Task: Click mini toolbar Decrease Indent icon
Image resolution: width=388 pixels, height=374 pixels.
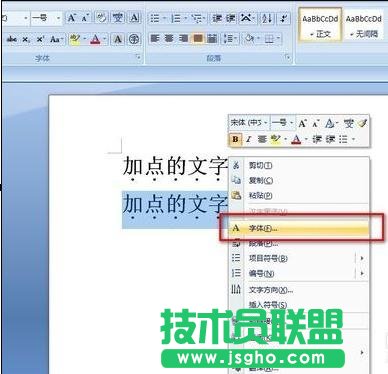Action: pyautogui.click(x=317, y=139)
